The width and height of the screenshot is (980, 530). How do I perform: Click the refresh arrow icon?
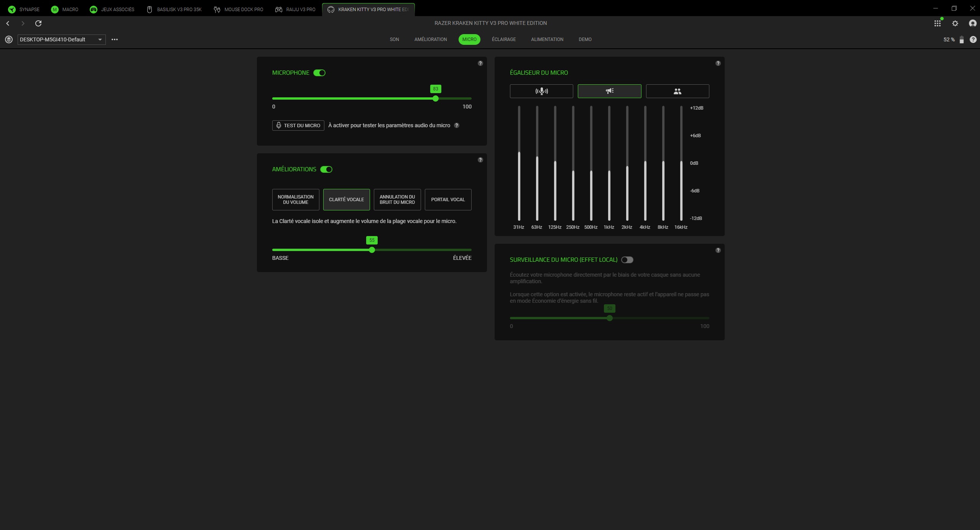[x=38, y=23]
